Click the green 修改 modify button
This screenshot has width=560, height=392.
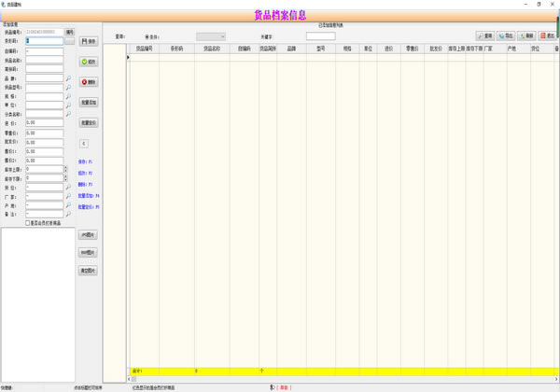(x=91, y=62)
